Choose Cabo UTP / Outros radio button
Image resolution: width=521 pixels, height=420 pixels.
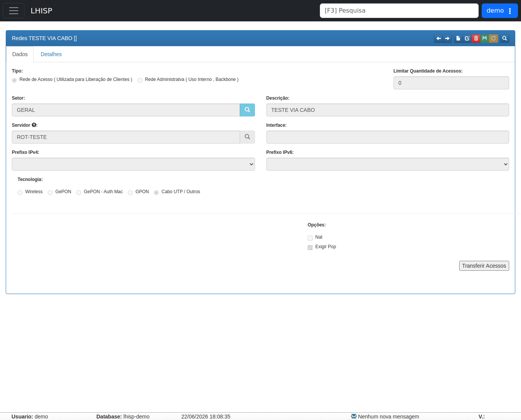point(156,192)
